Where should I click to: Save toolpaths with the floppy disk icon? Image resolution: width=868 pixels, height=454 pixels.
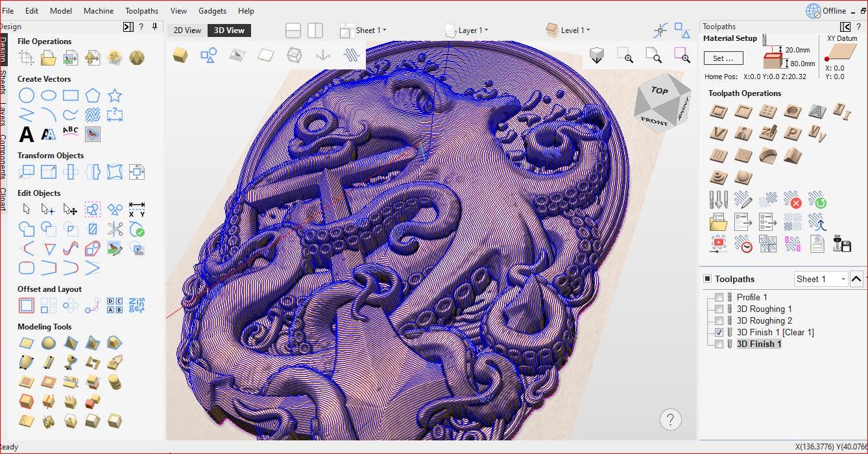point(842,244)
